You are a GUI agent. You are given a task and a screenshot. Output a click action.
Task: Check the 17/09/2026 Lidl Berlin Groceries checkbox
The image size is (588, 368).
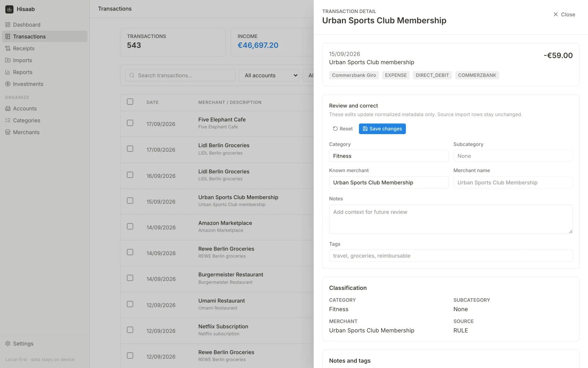click(x=130, y=149)
